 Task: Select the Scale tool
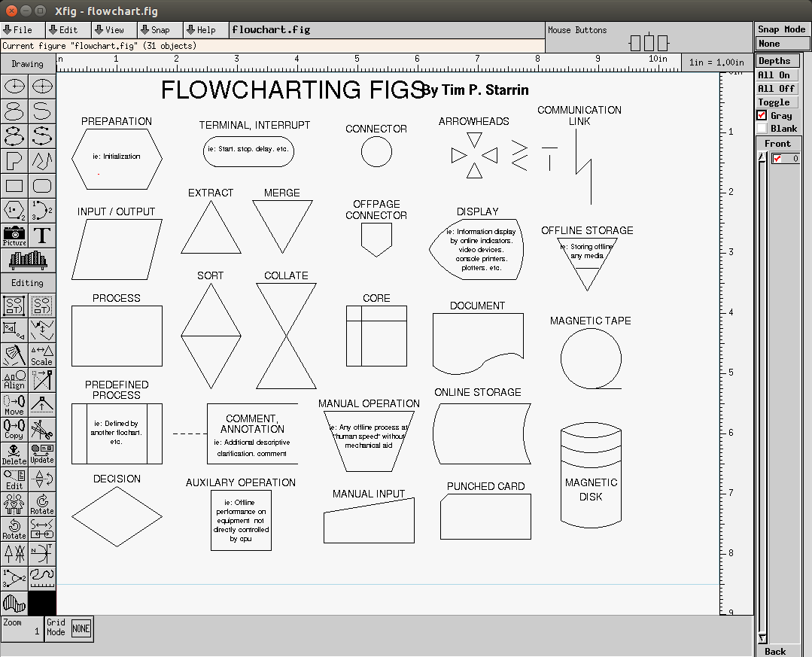click(x=42, y=355)
